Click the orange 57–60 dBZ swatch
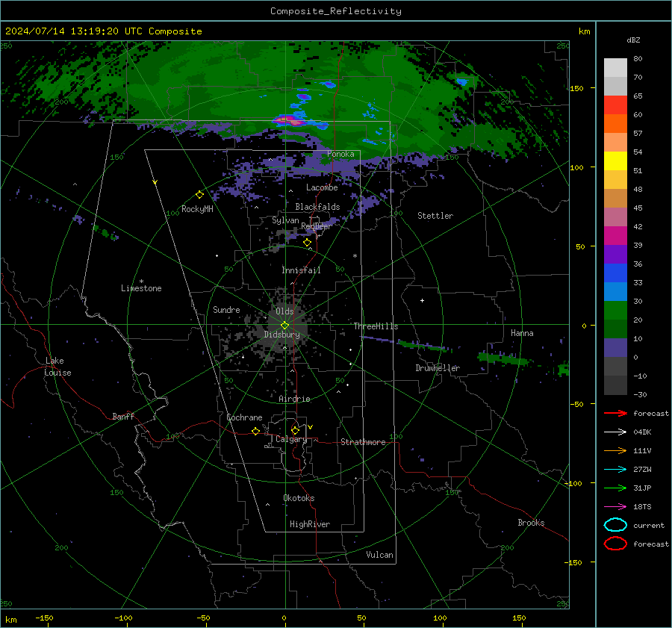Screen dimensions: 672x628 pyautogui.click(x=615, y=123)
